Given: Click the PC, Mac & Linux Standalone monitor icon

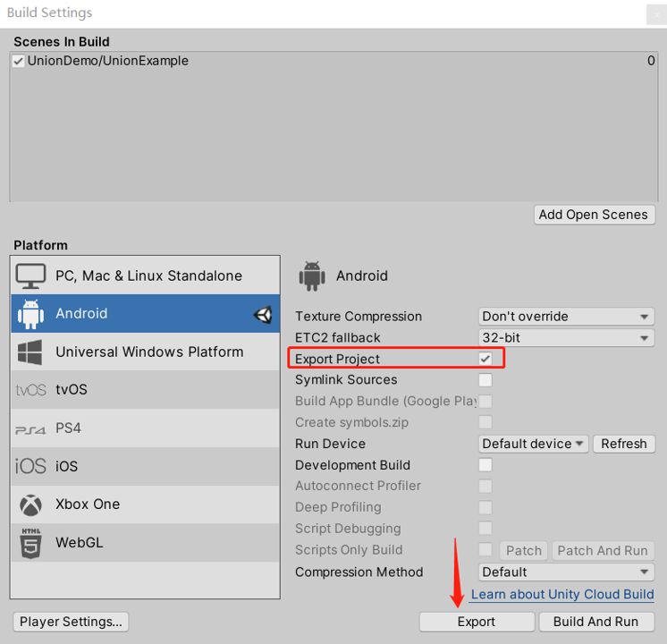Looking at the screenshot, I should [30, 275].
